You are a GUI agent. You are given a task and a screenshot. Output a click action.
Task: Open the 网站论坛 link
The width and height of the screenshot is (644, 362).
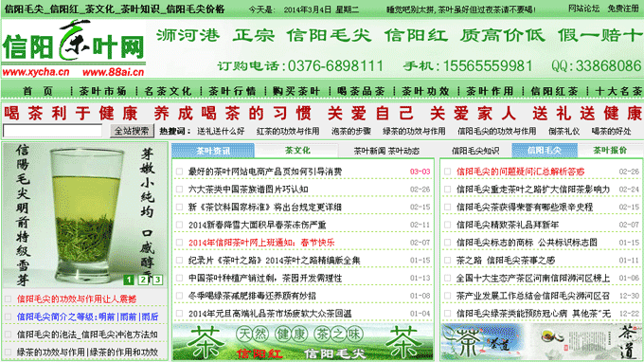coord(583,9)
